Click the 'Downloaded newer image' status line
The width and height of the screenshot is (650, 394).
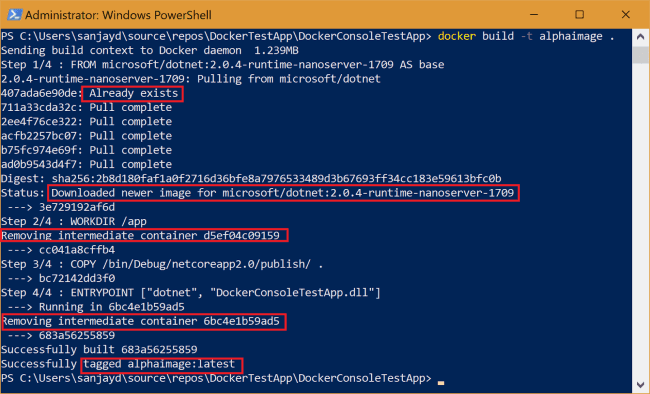click(x=283, y=193)
